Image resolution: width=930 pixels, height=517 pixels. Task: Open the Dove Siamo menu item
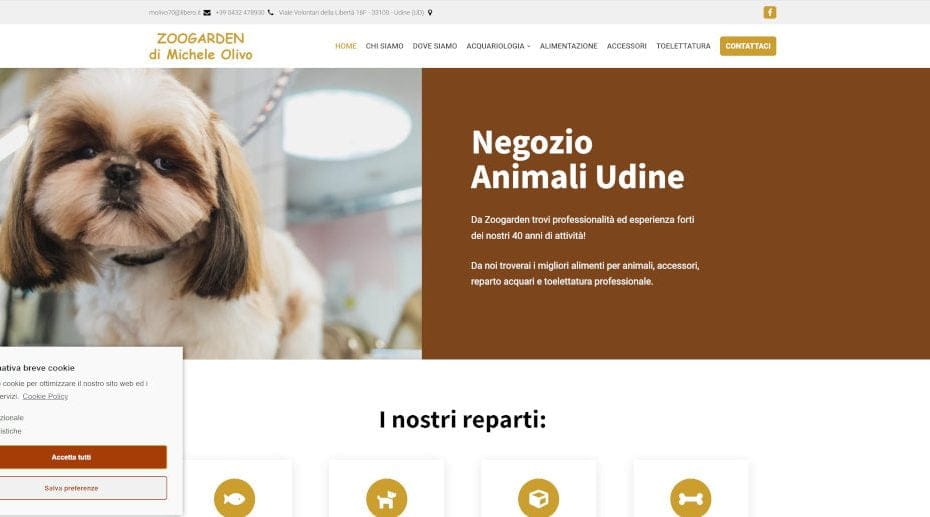pos(435,46)
